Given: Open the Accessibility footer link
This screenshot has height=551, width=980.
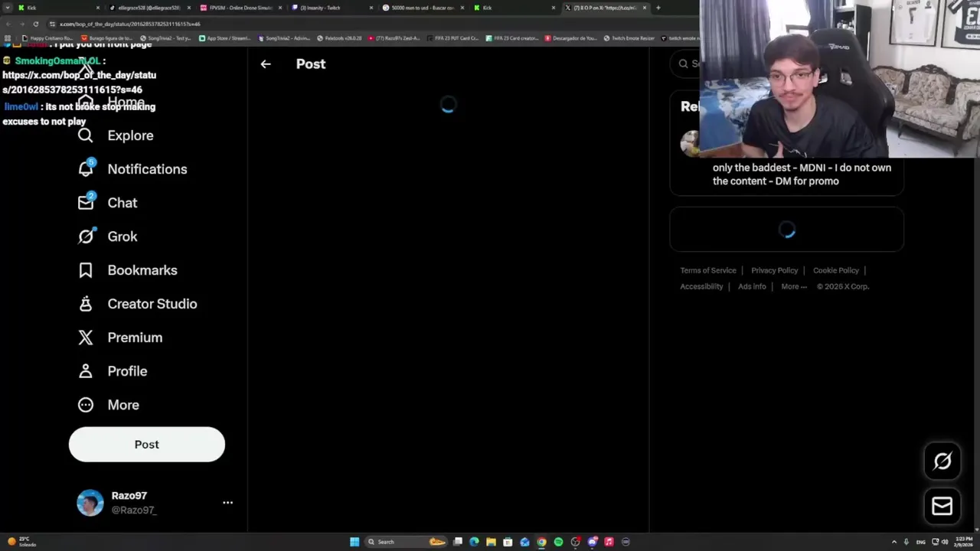Looking at the screenshot, I should 701,286.
